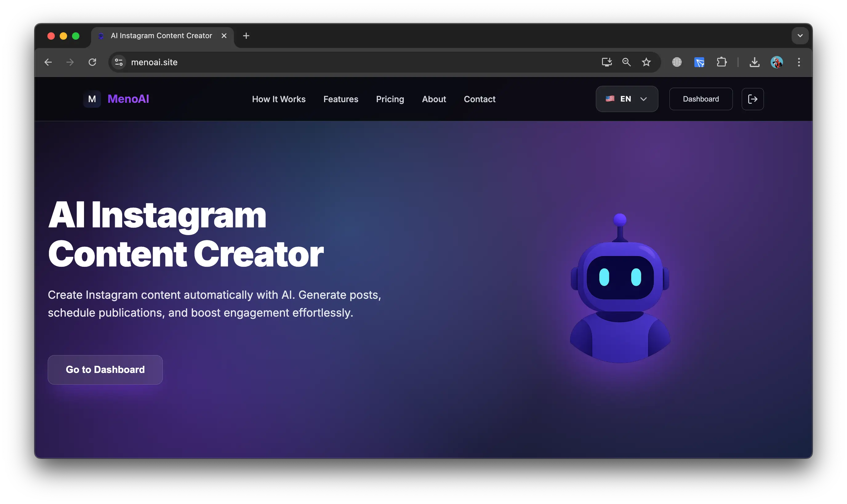Bookmark this page with the star icon
The height and width of the screenshot is (504, 847).
[646, 62]
